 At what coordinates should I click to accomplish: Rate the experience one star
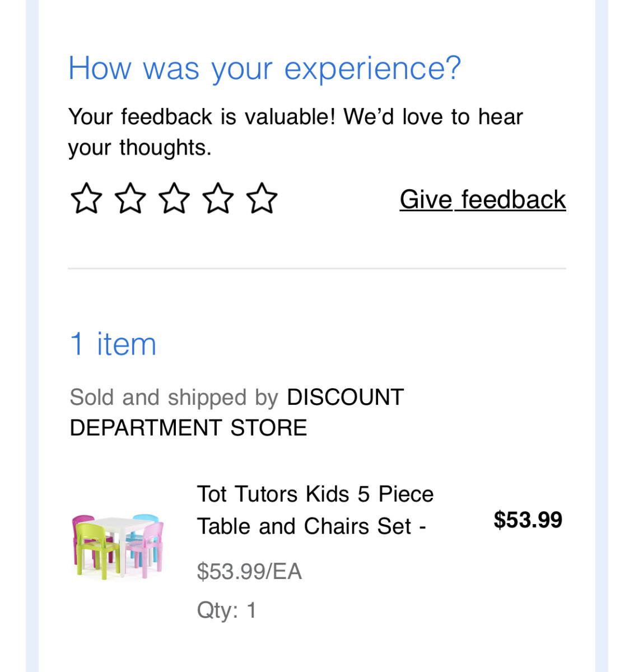click(86, 199)
